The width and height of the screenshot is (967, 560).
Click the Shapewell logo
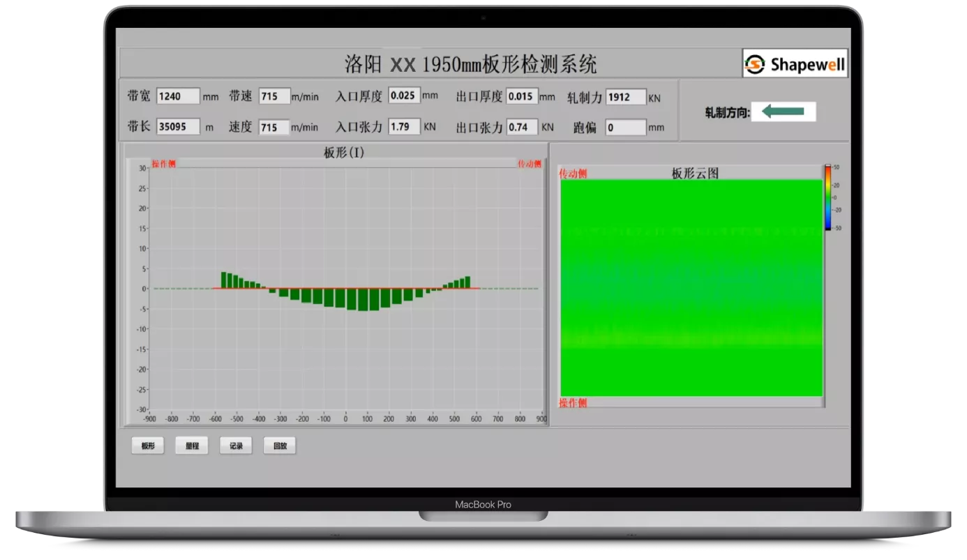[x=795, y=64]
